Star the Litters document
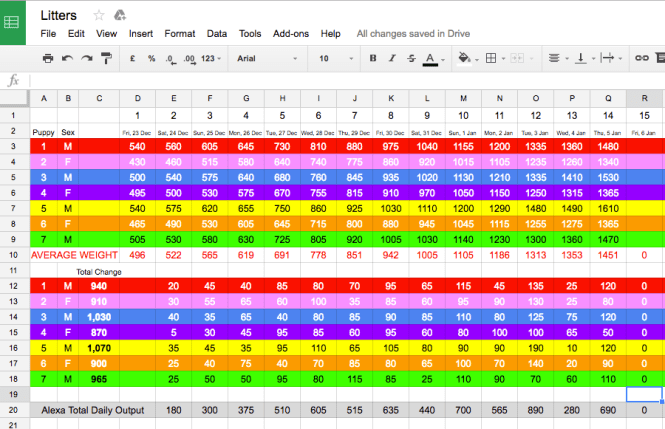Viewport: 665px width, 429px height. [x=99, y=15]
